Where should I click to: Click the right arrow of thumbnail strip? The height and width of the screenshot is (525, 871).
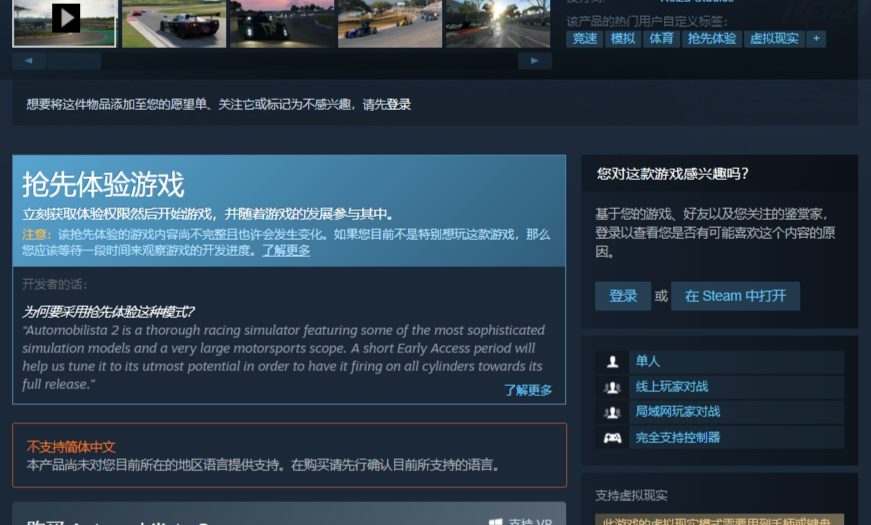pyautogui.click(x=534, y=61)
